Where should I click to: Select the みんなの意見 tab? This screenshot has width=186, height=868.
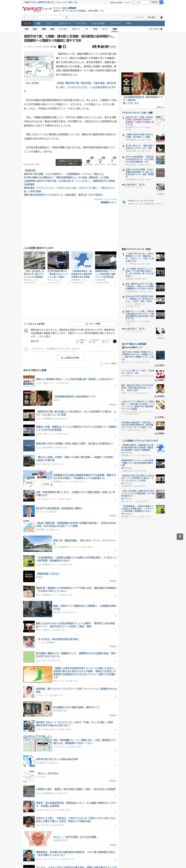(x=98, y=24)
